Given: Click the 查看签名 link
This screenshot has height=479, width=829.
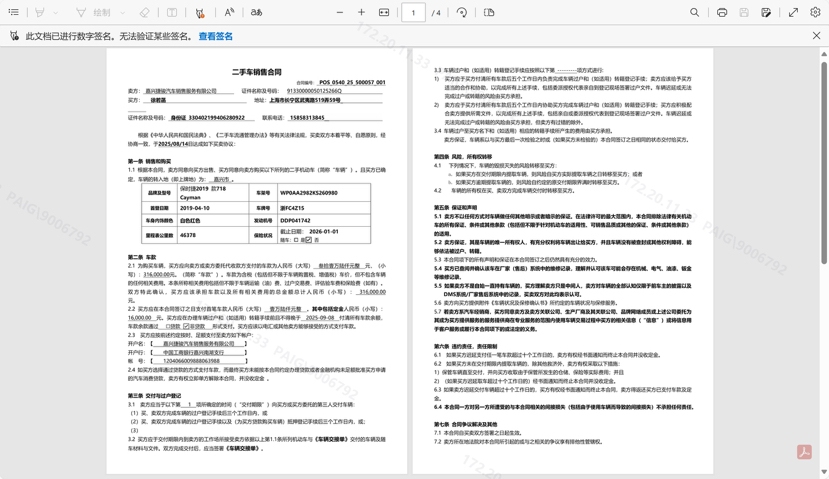Looking at the screenshot, I should (215, 36).
